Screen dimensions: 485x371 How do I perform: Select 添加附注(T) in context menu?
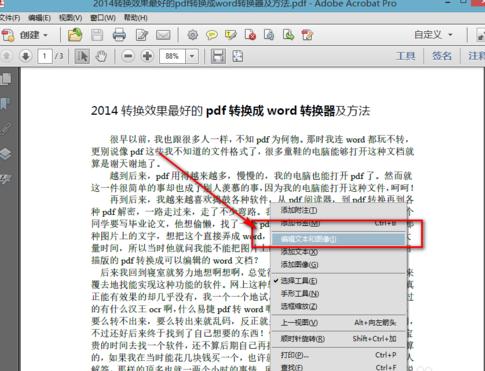tap(339, 210)
